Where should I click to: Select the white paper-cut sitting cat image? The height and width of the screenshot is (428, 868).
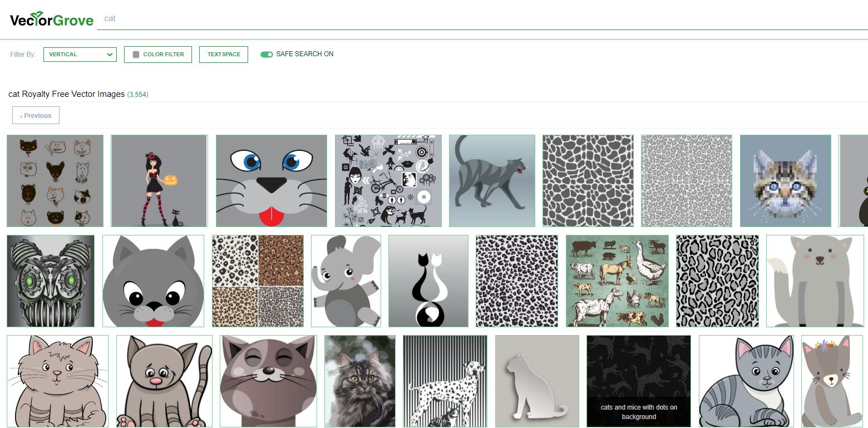[537, 381]
